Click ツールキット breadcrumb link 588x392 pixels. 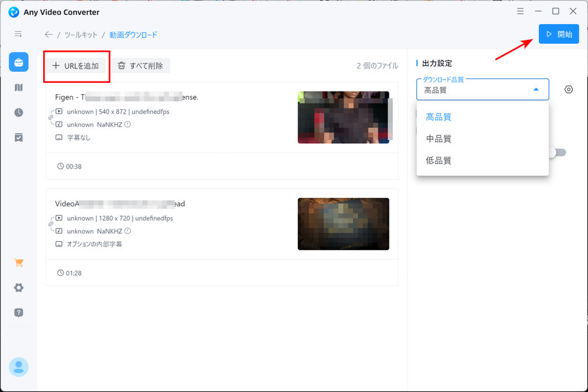tap(80, 35)
